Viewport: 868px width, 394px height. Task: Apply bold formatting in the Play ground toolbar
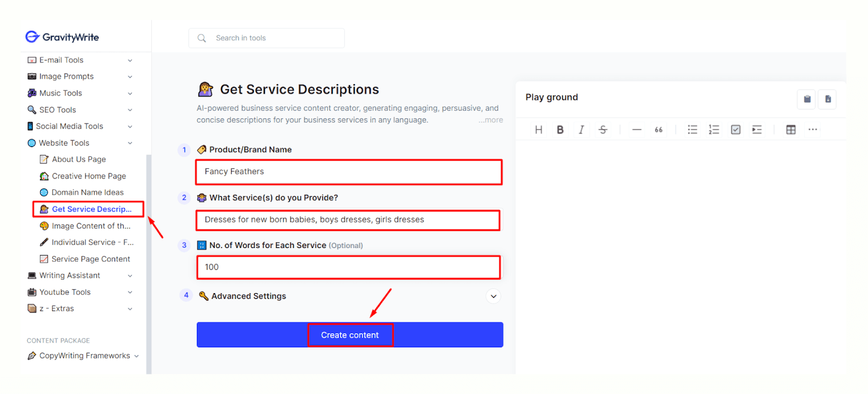560,130
